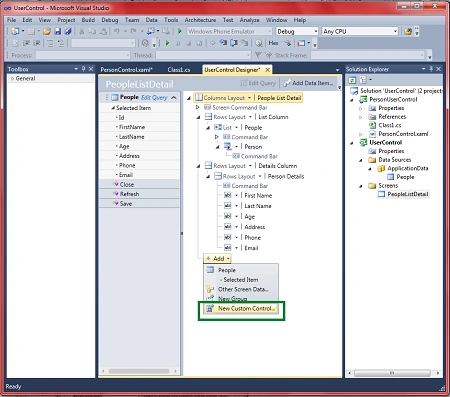The width and height of the screenshot is (450, 397).
Task: Open the Debug menu
Action: tap(110, 20)
